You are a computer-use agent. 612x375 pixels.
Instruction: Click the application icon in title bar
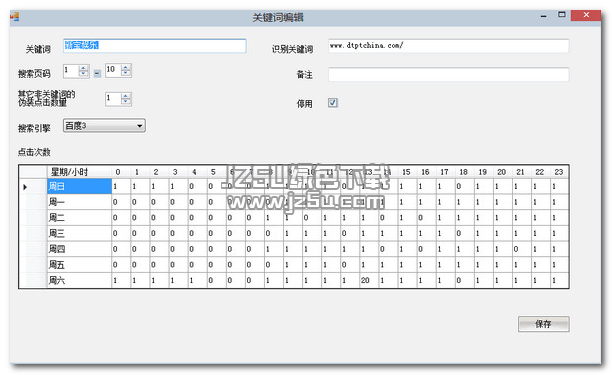[x=14, y=16]
